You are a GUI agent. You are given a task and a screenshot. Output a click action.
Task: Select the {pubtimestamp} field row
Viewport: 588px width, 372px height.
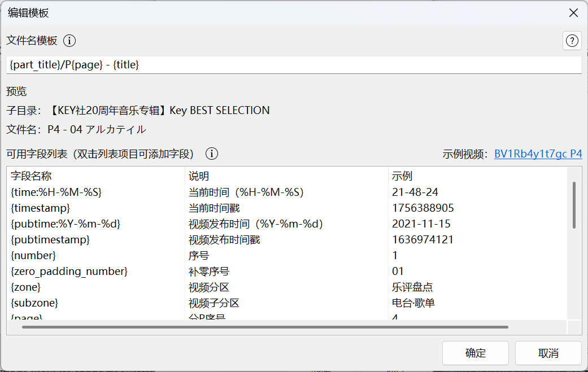click(50, 240)
